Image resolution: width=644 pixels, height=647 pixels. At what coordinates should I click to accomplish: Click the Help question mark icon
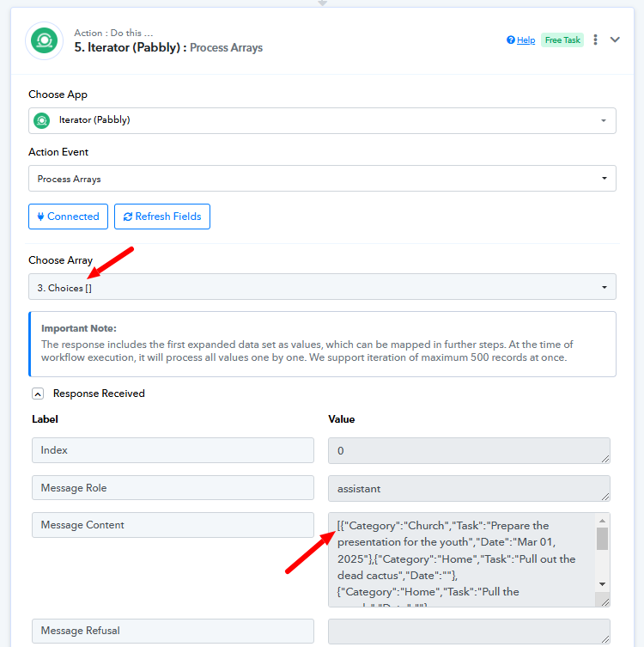point(510,40)
